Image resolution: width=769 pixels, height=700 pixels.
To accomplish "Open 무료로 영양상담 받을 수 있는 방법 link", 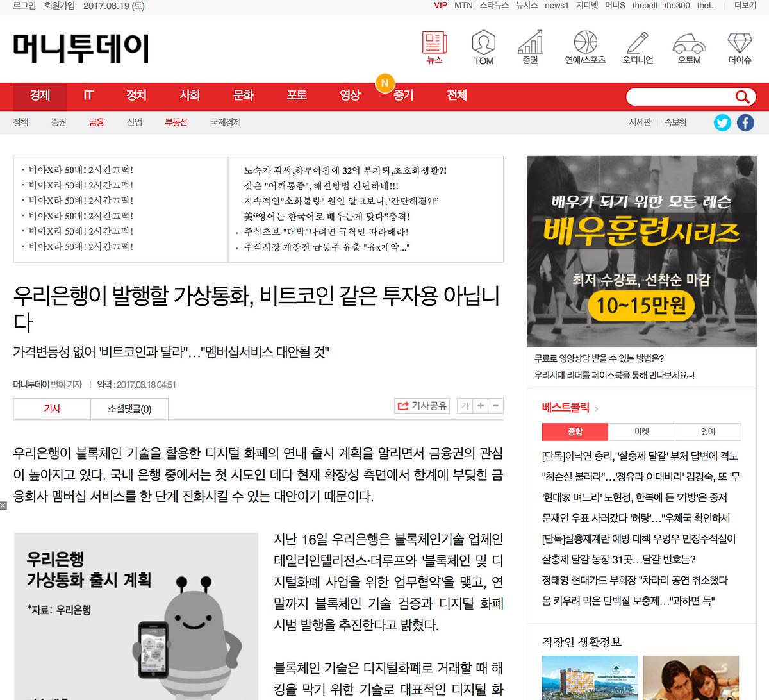I will point(599,358).
